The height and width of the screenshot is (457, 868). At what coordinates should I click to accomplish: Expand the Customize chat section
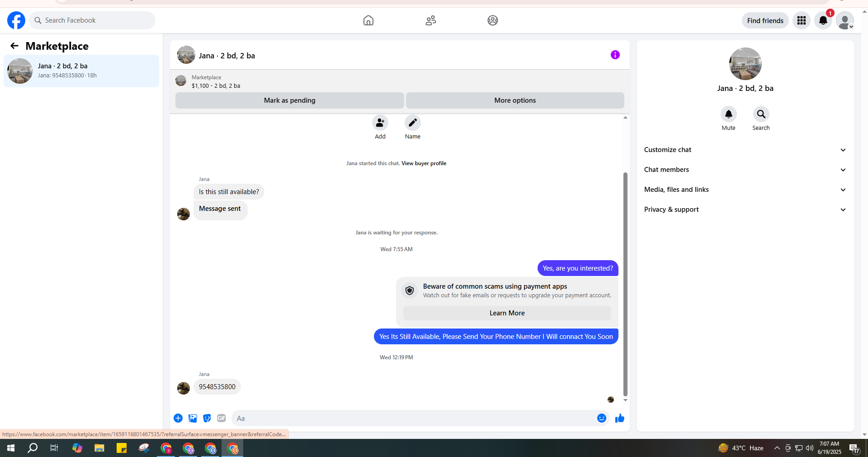click(745, 150)
